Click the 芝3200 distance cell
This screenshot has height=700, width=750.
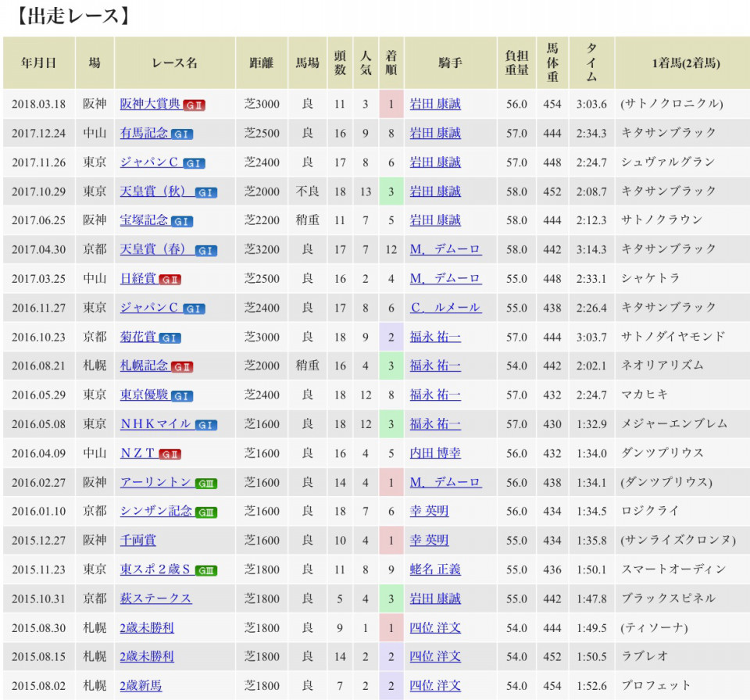point(262,249)
